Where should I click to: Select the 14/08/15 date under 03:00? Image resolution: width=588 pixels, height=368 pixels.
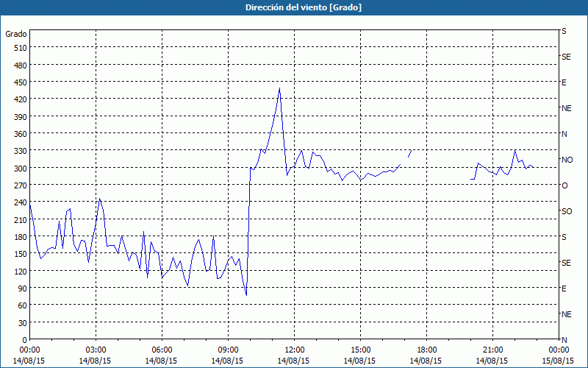[96, 361]
